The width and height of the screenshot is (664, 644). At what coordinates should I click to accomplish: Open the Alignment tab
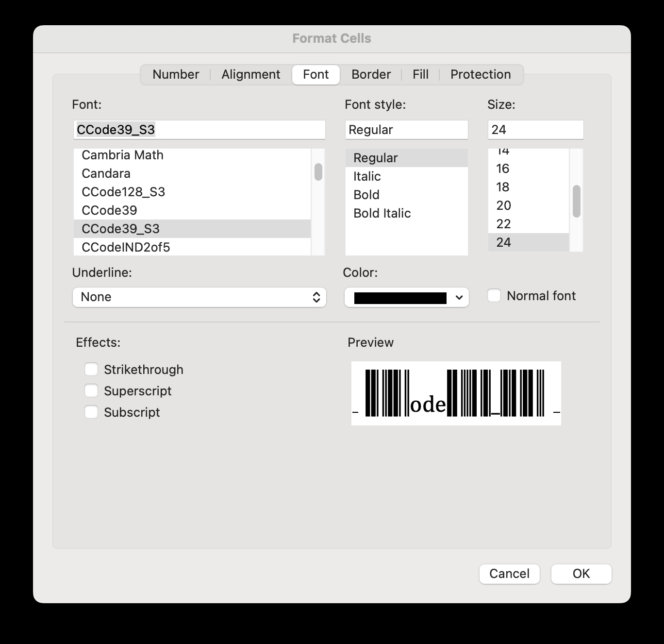pos(251,74)
